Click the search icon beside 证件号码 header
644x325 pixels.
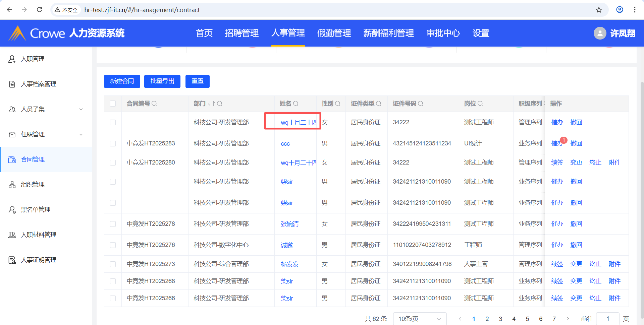[x=421, y=104]
